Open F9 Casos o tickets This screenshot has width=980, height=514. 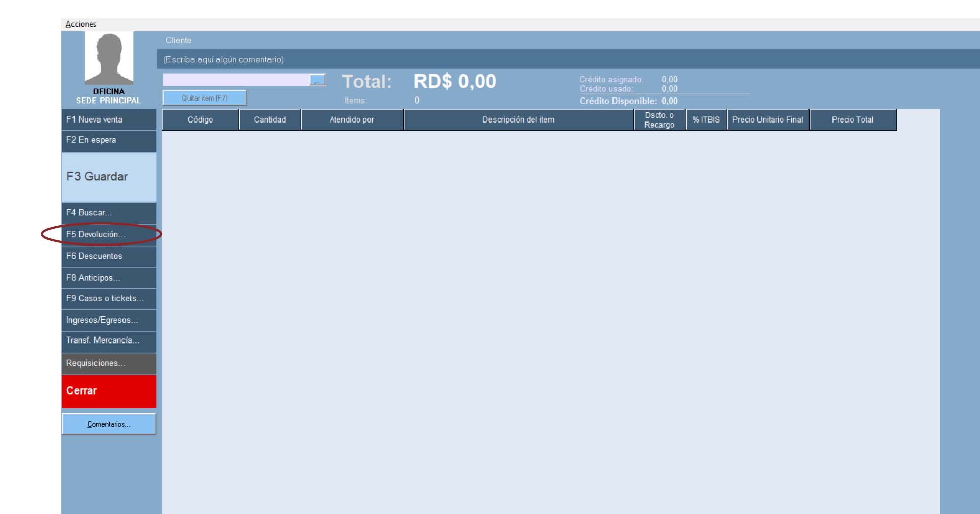(x=109, y=299)
